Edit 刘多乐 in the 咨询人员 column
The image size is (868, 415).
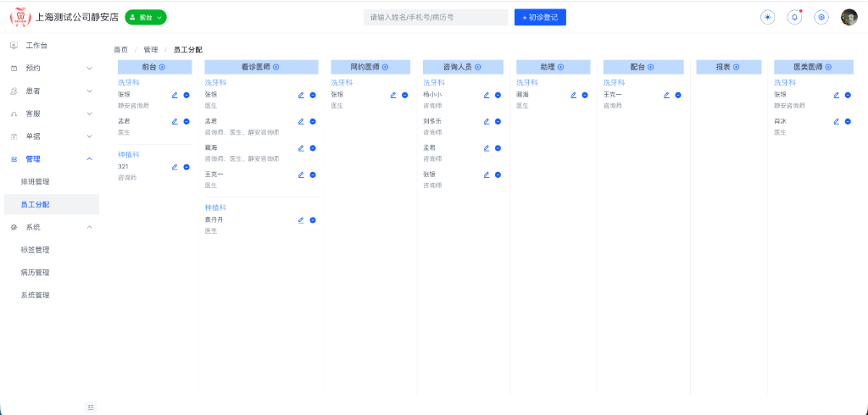487,122
